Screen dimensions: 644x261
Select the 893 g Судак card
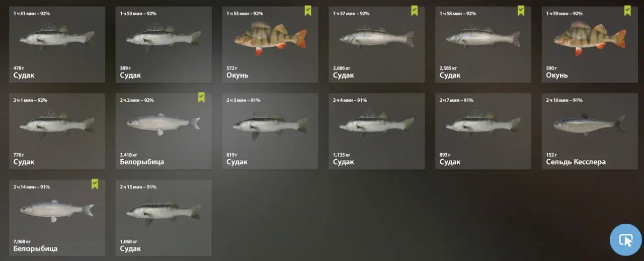pos(483,131)
